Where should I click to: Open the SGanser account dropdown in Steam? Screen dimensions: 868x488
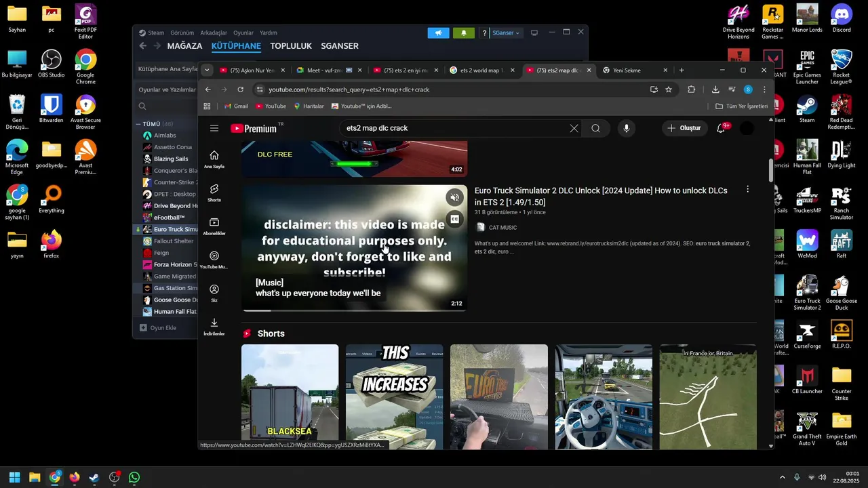click(506, 33)
